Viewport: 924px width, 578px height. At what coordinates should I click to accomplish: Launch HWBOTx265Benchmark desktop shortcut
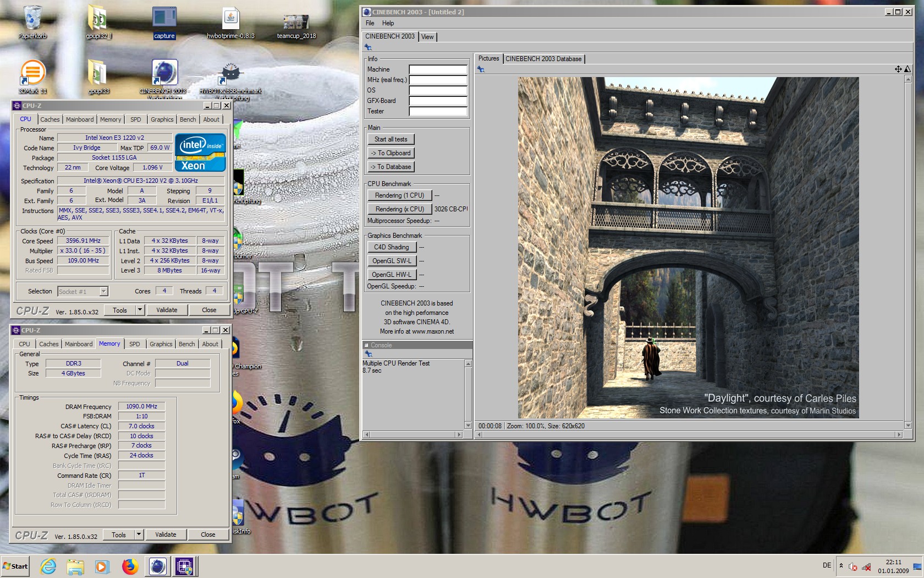click(x=230, y=80)
